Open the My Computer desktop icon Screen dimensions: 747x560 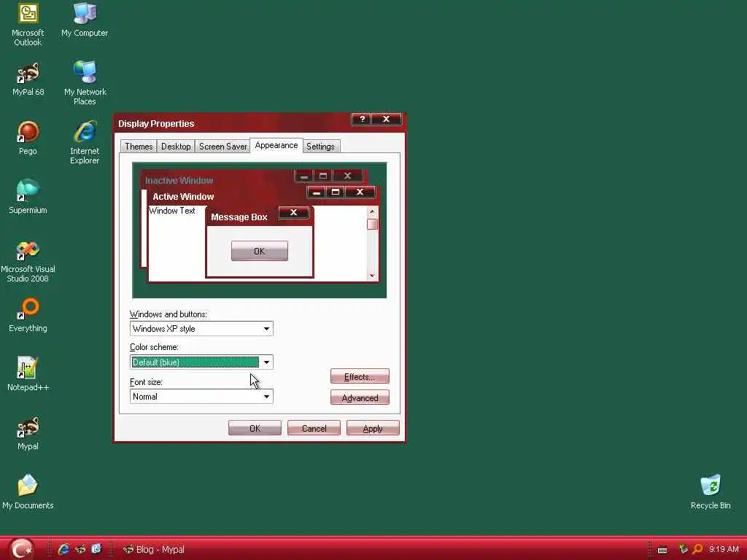85,20
